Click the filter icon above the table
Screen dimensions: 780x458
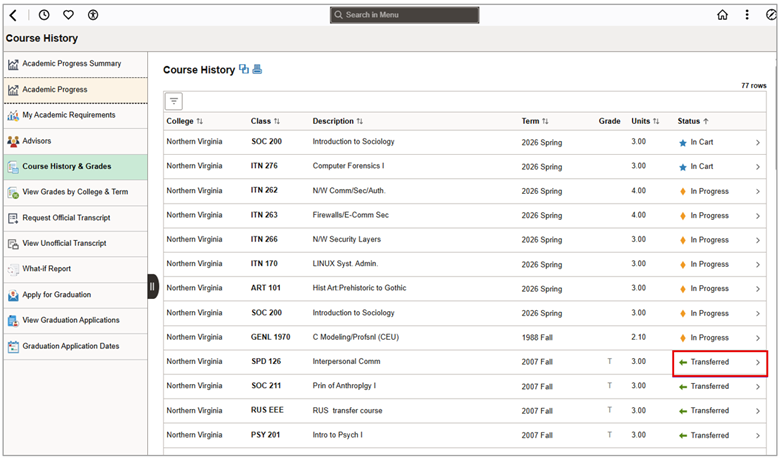[x=174, y=101]
